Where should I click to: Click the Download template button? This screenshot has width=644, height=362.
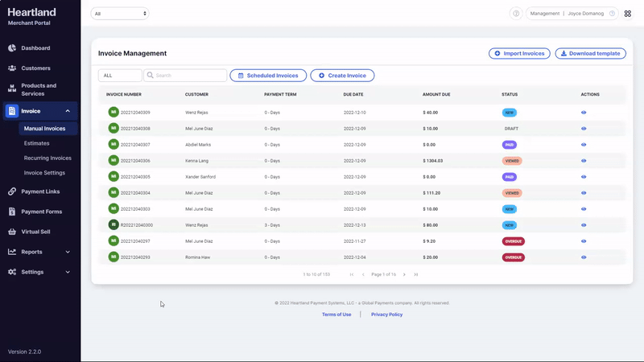(x=590, y=53)
